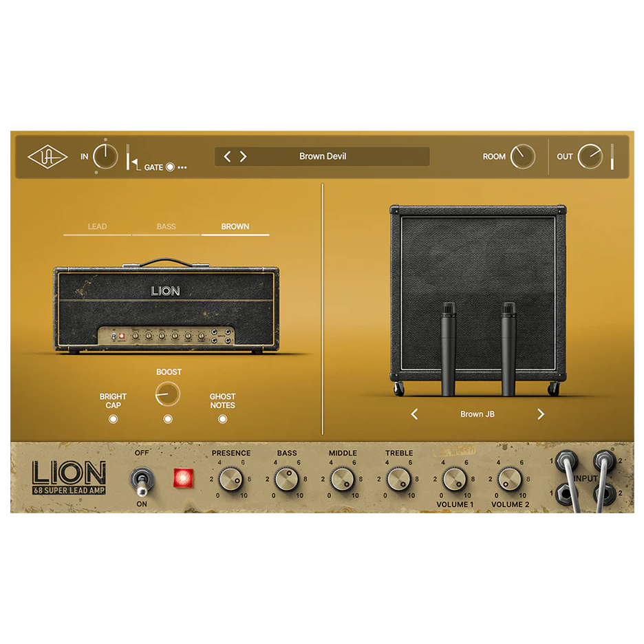Toggle the BRIGHT CAP switch
644x644 pixels.
(113, 419)
